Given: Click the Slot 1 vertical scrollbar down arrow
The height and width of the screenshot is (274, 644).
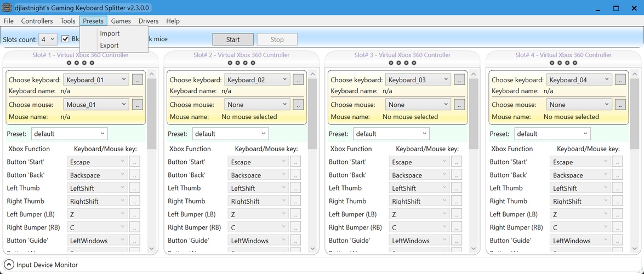Looking at the screenshot, I should point(152,248).
